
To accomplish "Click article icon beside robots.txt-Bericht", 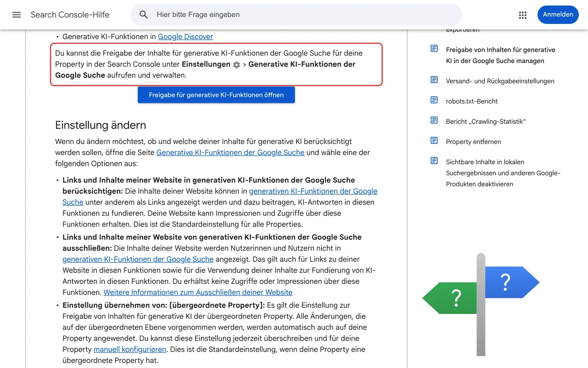I will click(x=434, y=100).
